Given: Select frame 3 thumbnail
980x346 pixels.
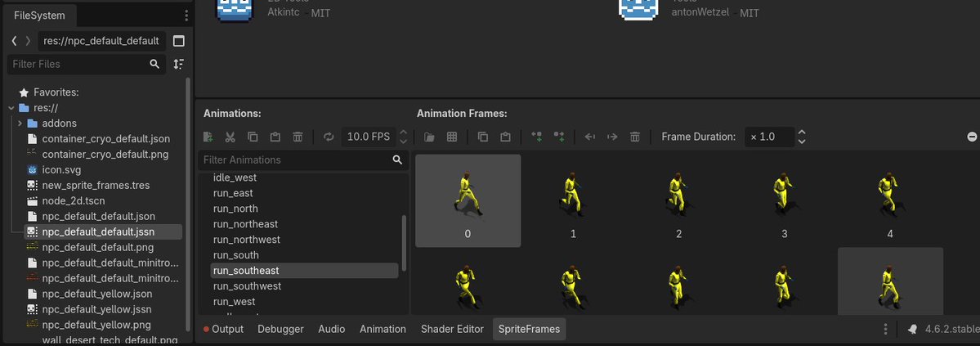Looking at the screenshot, I should point(785,201).
